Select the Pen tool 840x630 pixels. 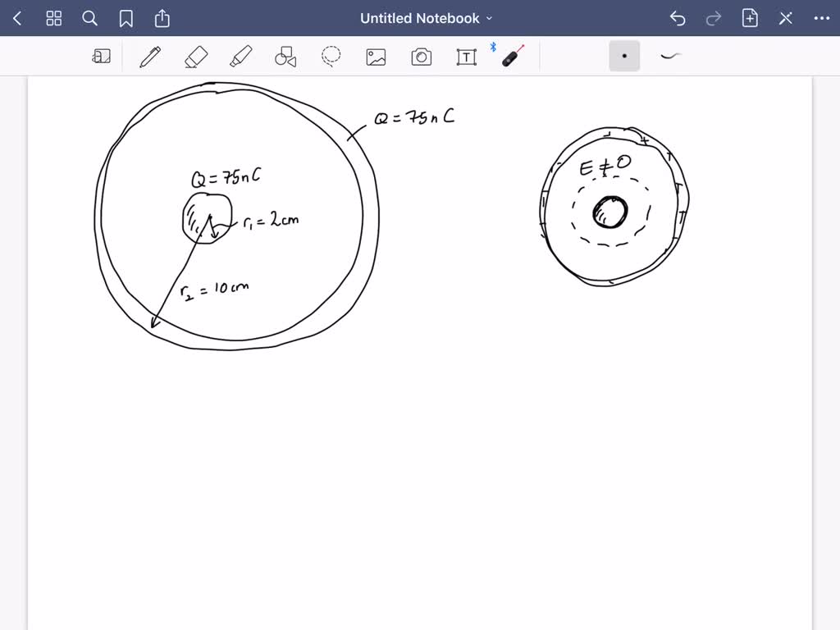click(x=149, y=56)
